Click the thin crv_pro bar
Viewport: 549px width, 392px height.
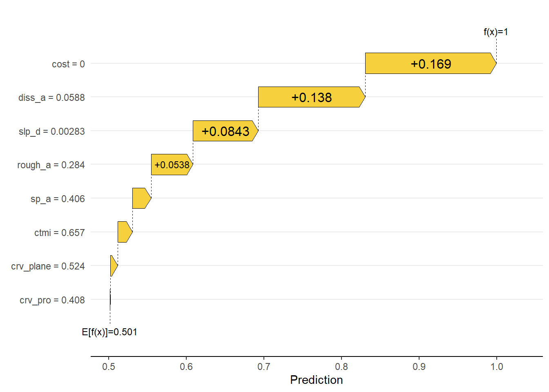click(x=110, y=299)
